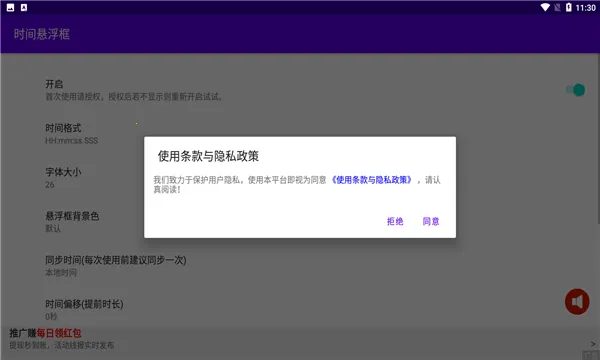The width and height of the screenshot is (600, 360).
Task: Select the 同步时间 setting row
Action: (x=300, y=266)
